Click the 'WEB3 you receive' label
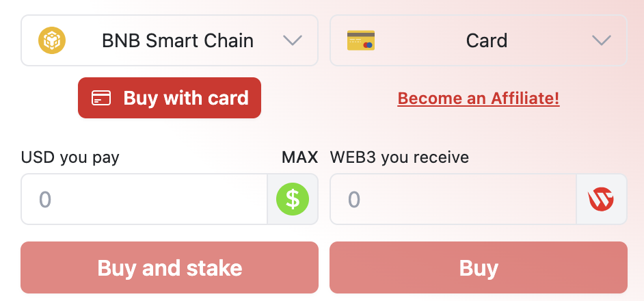 [x=399, y=157]
